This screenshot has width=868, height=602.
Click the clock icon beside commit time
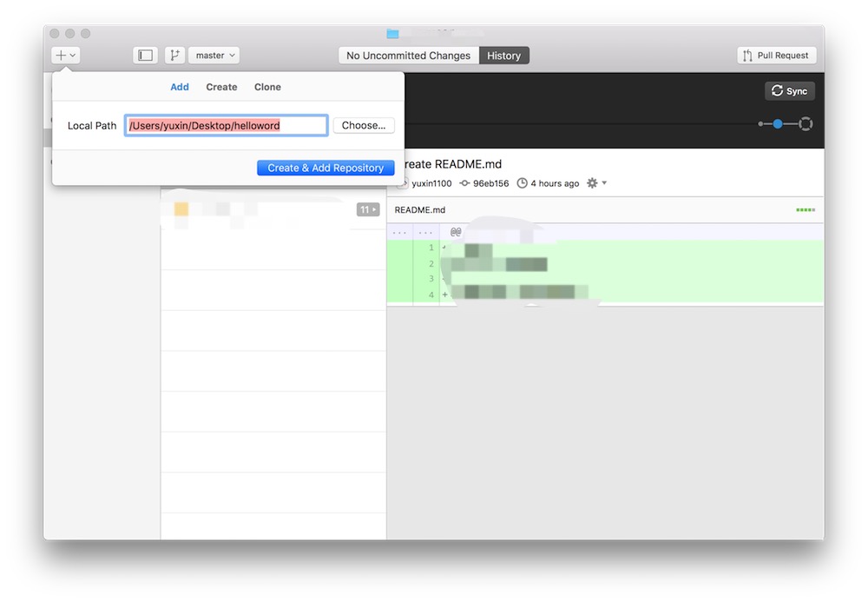click(522, 182)
